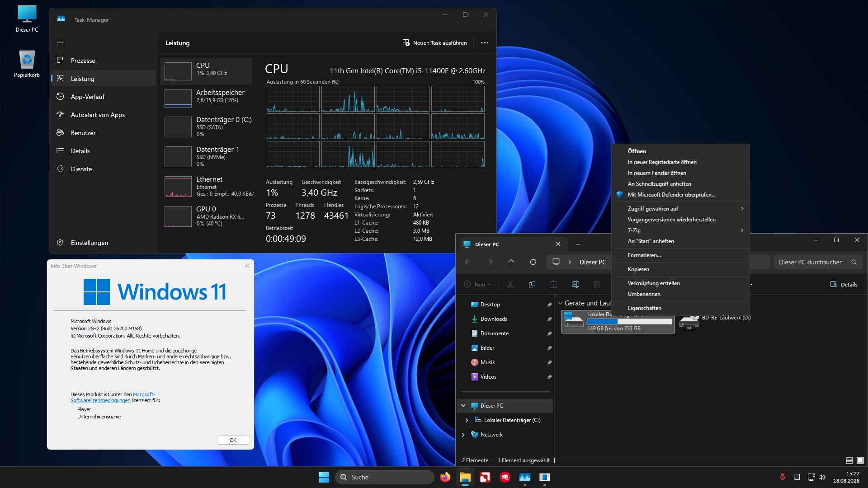Viewport: 868px width, 488px height.
Task: Open Dokumente in Explorer sidebar
Action: [x=506, y=333]
